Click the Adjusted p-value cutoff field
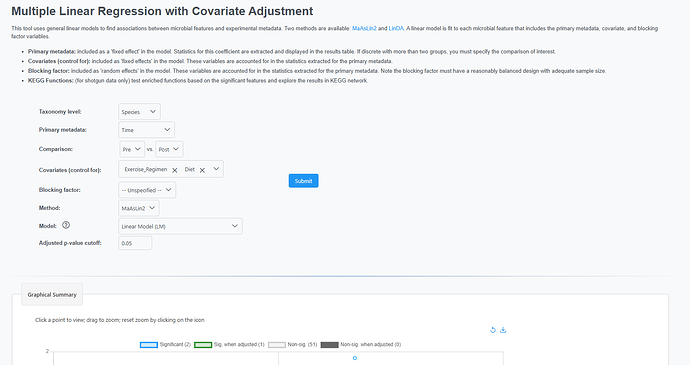Viewport: 690px width, 365px height. (135, 243)
